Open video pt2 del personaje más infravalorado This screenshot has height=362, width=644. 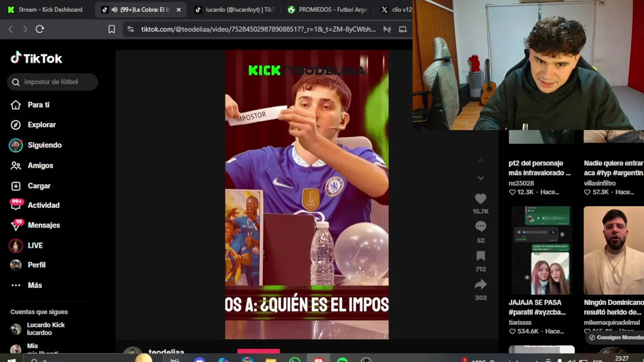tap(539, 168)
